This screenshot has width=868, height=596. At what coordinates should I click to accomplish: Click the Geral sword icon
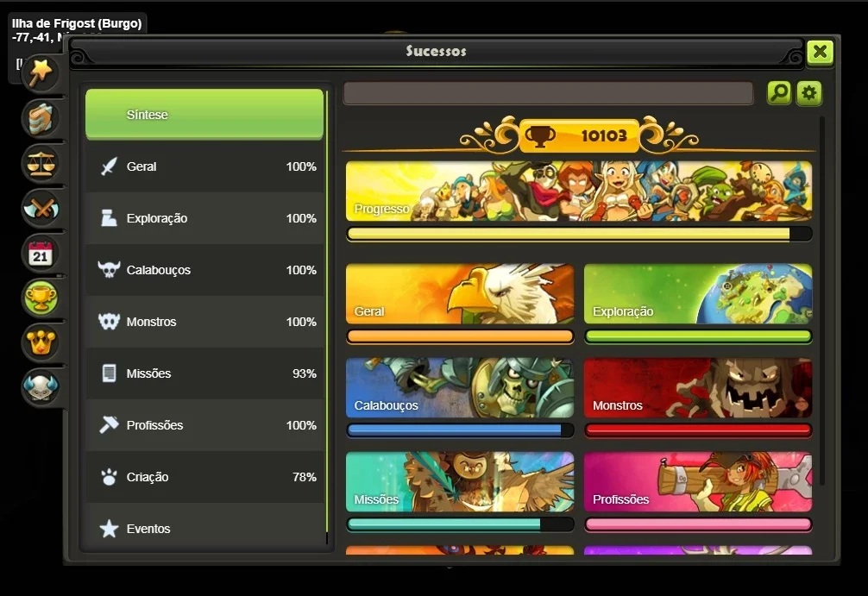coord(109,166)
